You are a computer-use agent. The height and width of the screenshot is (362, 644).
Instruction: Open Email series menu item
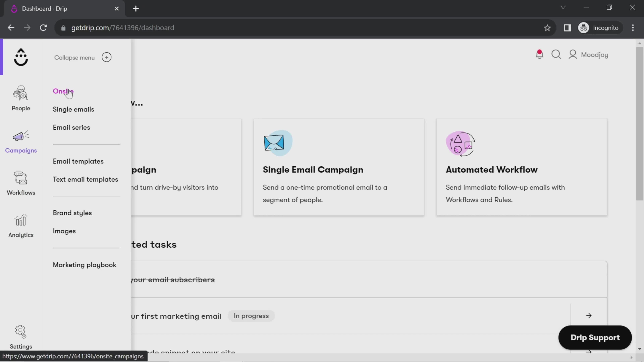[x=71, y=127]
